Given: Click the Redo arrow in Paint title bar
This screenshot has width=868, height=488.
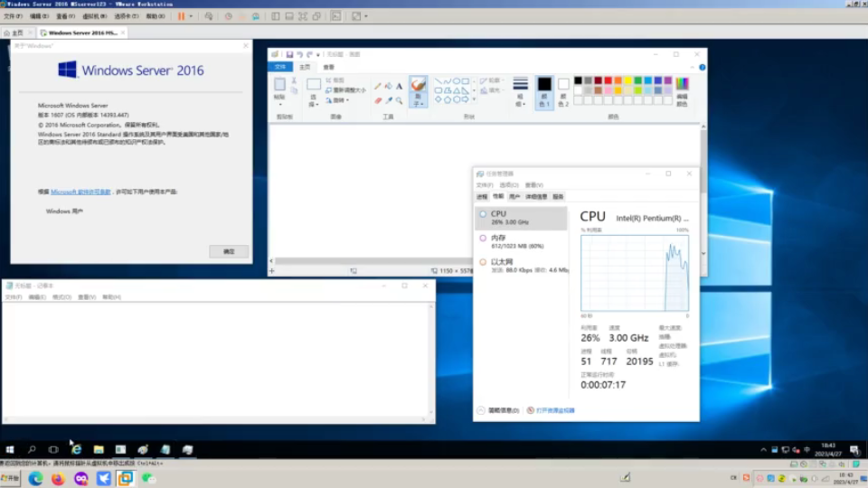Looking at the screenshot, I should tap(309, 54).
